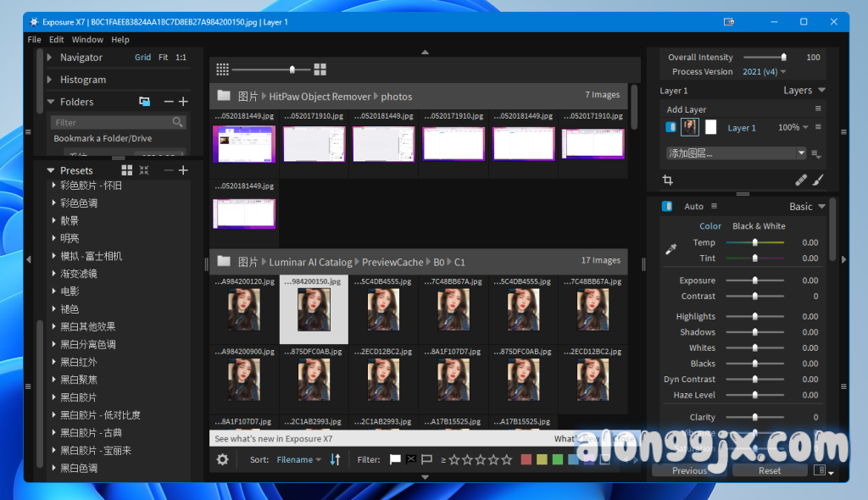Switch Presets to grid view icon

127,170
